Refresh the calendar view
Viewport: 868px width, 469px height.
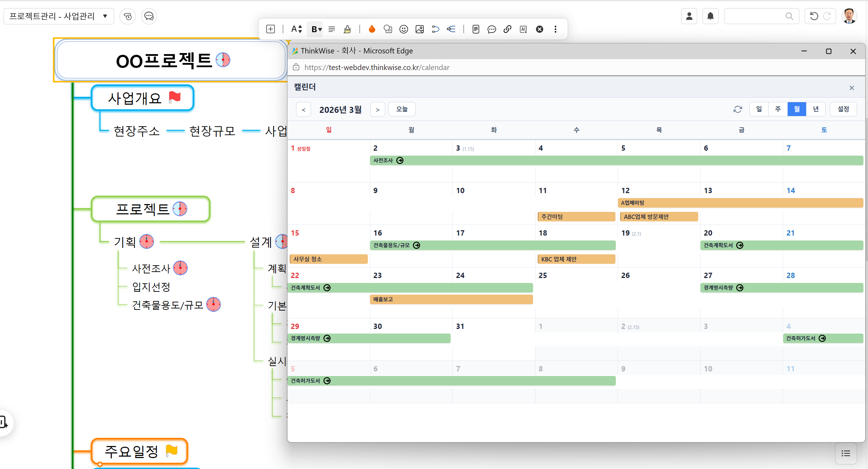point(737,109)
